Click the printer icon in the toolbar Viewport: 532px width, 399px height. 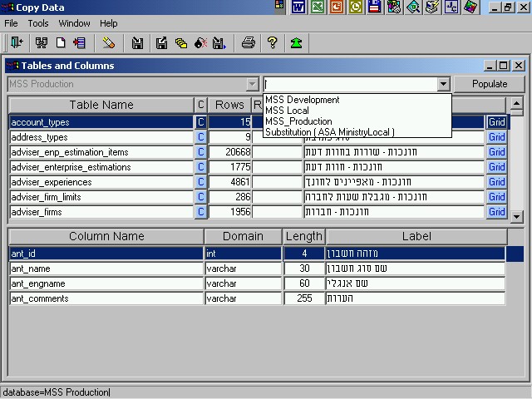coord(248,42)
